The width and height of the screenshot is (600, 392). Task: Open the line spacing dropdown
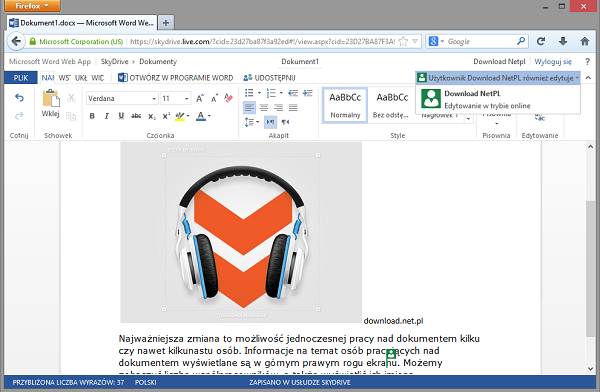point(251,122)
